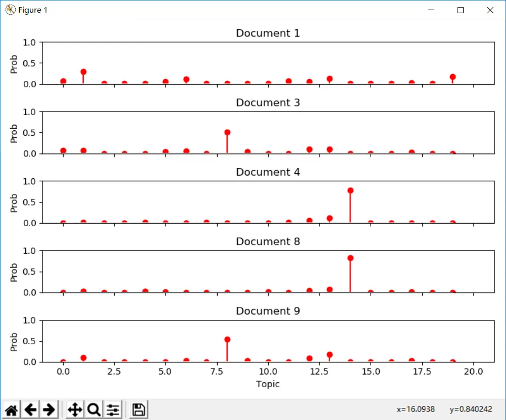Viewport: 506px width, 420px height.
Task: Click the 2.5 tick label on x-axis
Action: tap(114, 372)
